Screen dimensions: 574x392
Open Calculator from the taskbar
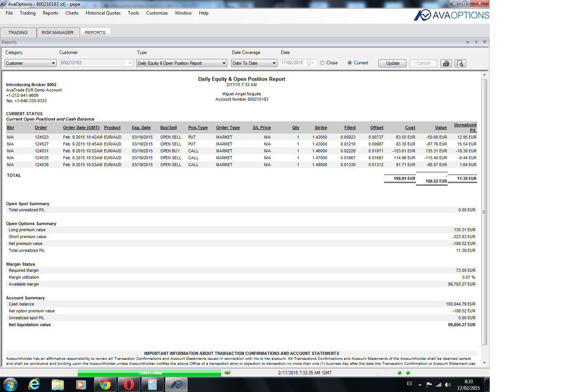point(153,384)
